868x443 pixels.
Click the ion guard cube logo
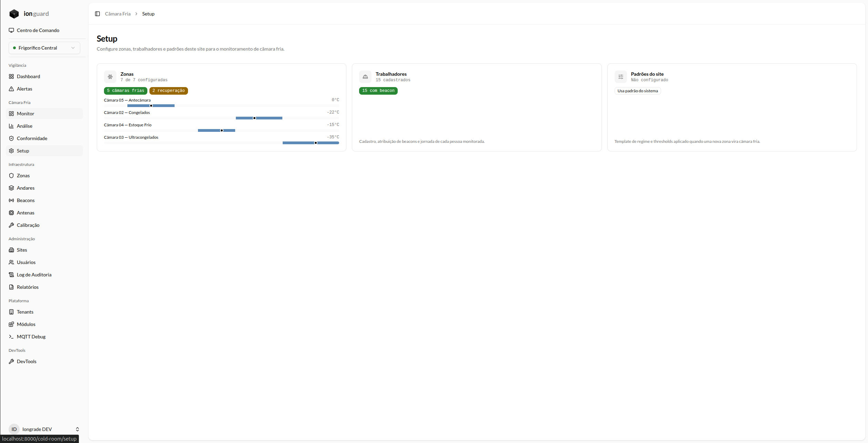tap(14, 14)
